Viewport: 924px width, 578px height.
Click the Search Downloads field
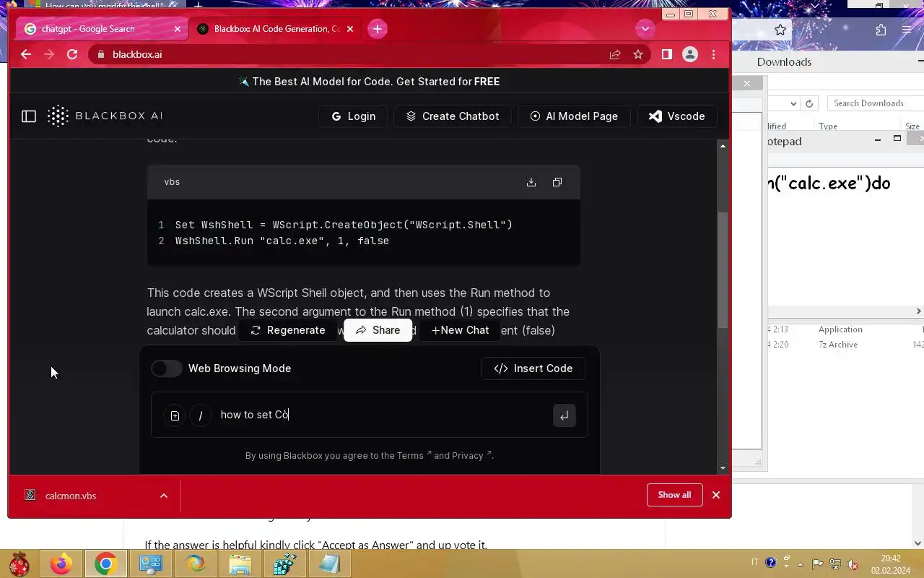pyautogui.click(x=875, y=103)
